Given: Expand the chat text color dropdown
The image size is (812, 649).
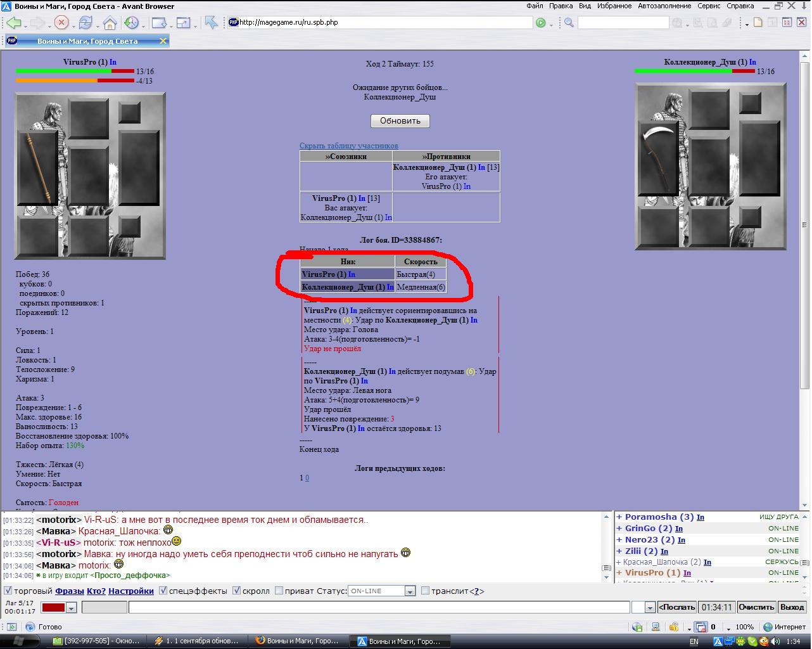Looking at the screenshot, I should (71, 608).
